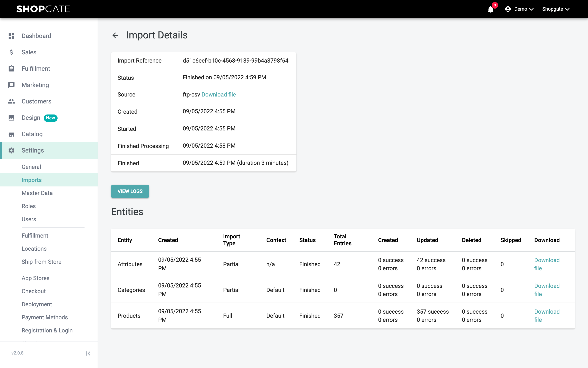Click the Demo user account icon

coord(508,9)
